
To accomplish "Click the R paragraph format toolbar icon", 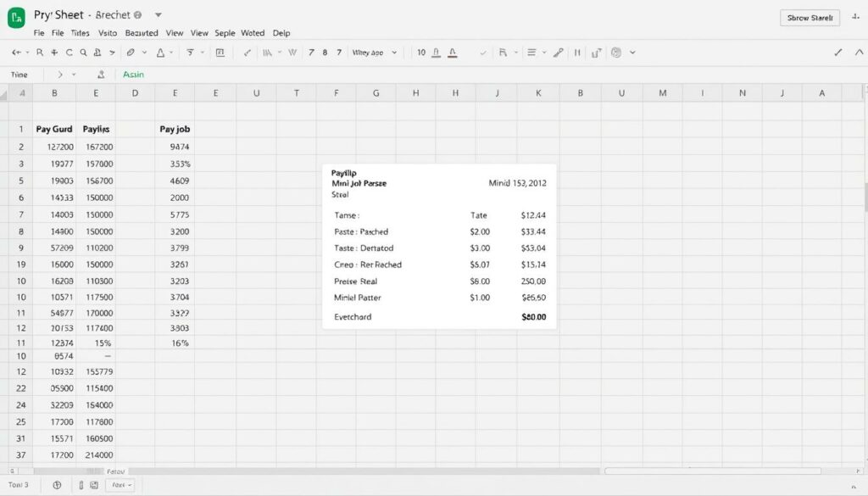I will (x=503, y=53).
